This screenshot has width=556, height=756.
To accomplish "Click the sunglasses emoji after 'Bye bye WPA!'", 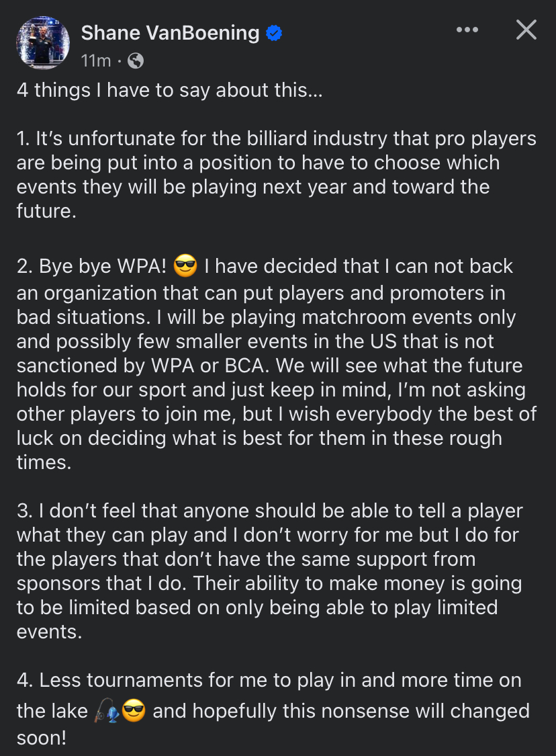I will click(185, 267).
